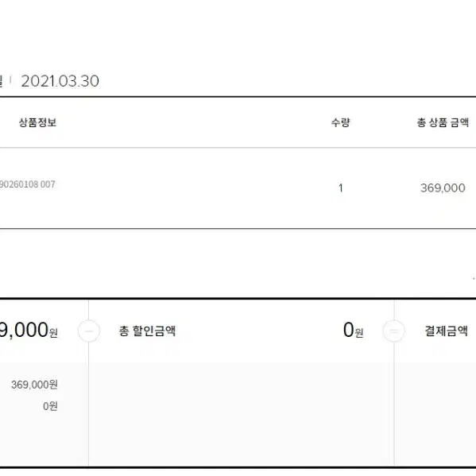Click the 369,000 amount in the product row
The width and height of the screenshot is (476, 476).
pyautogui.click(x=443, y=188)
